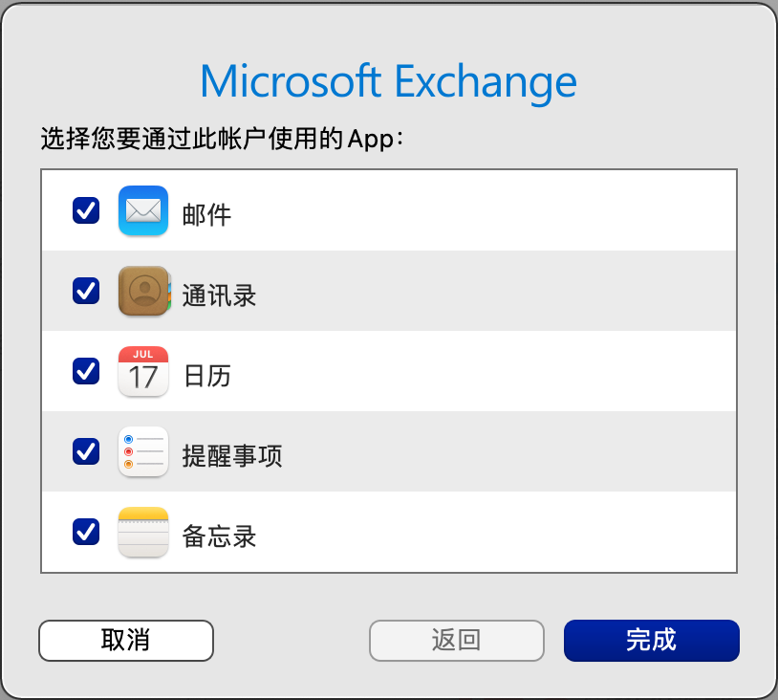This screenshot has width=778, height=700.
Task: Click the Calendar app icon
Action: point(143,371)
